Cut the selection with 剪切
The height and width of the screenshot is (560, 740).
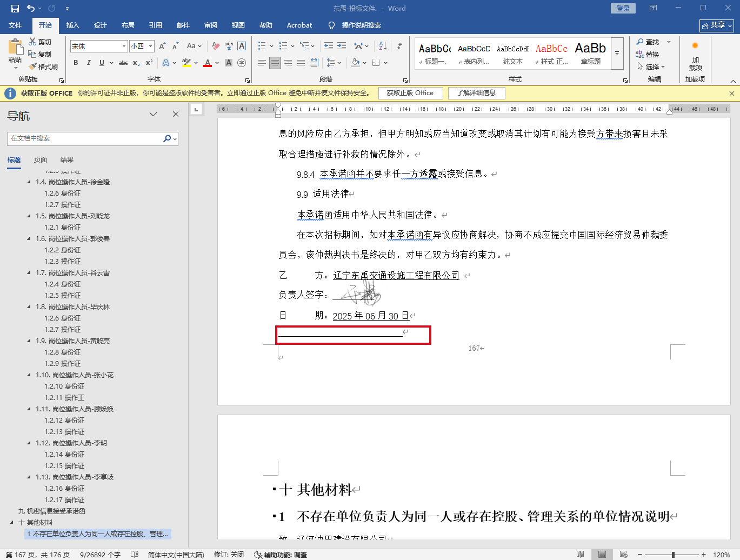click(x=40, y=42)
